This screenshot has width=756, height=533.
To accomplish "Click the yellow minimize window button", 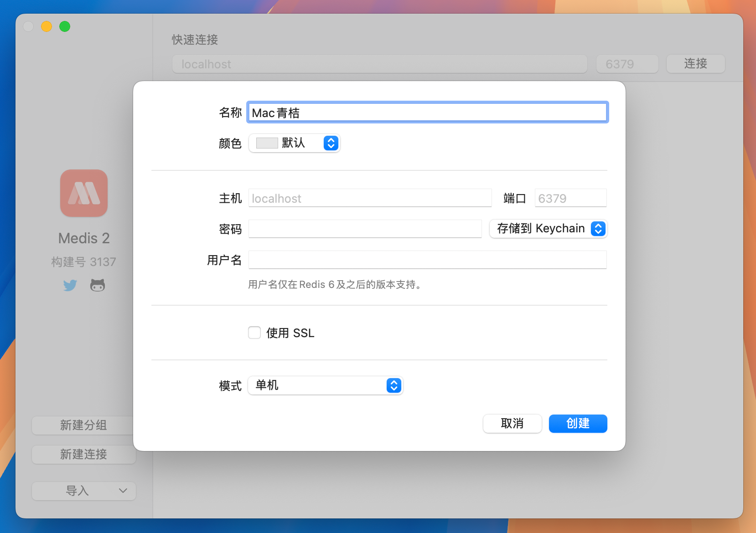I will tap(47, 26).
